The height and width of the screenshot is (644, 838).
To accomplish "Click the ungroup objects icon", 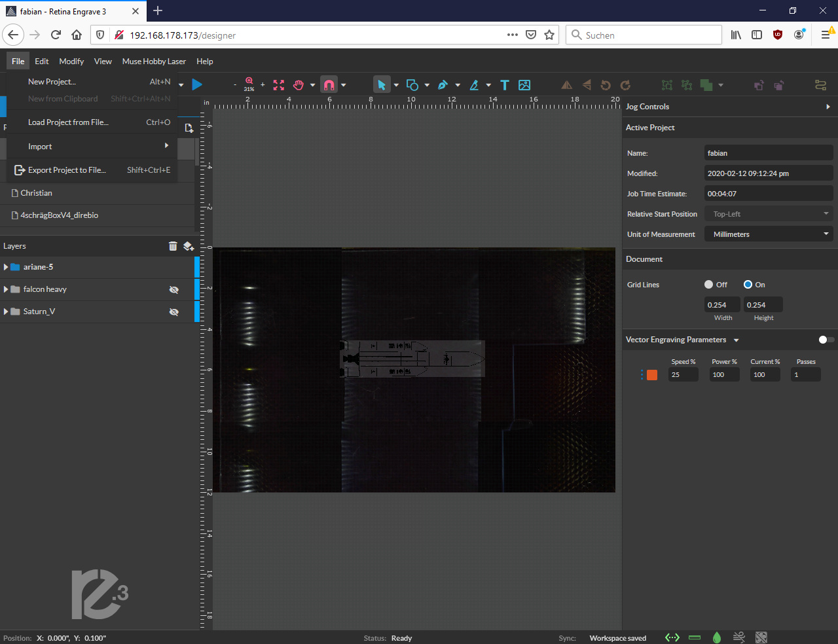I will pyautogui.click(x=687, y=85).
